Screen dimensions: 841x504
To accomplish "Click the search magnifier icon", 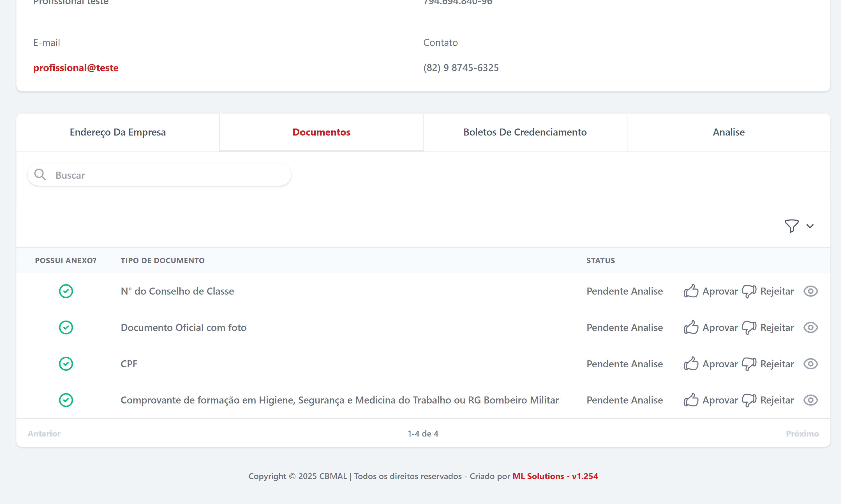I will [x=40, y=174].
